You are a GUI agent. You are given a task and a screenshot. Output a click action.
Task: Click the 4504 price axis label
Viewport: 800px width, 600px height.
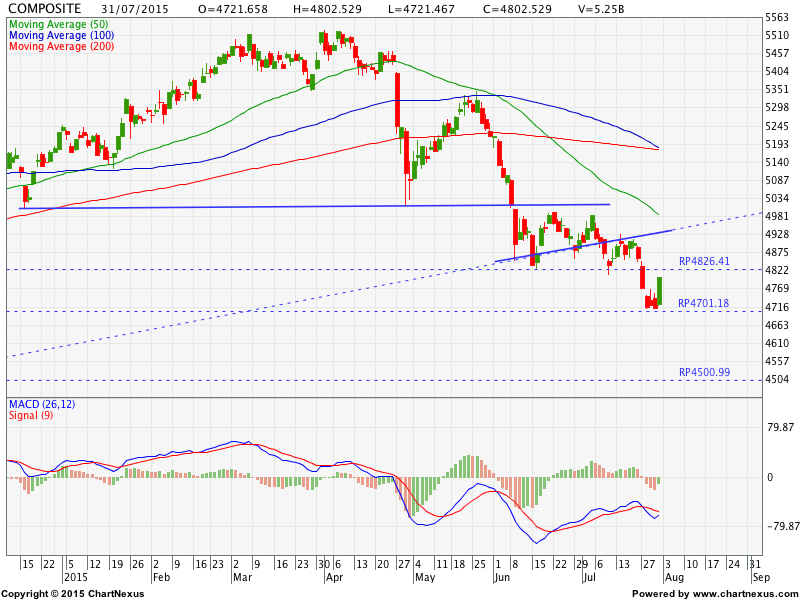[x=777, y=379]
